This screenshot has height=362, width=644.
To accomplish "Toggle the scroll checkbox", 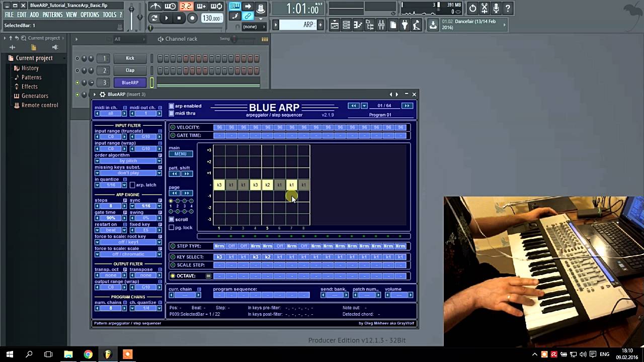I will click(x=172, y=219).
